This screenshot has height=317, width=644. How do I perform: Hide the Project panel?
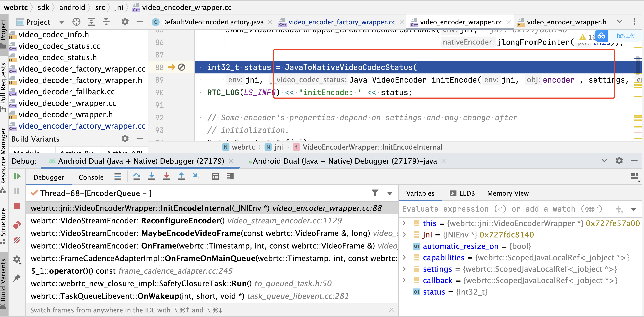[x=140, y=22]
